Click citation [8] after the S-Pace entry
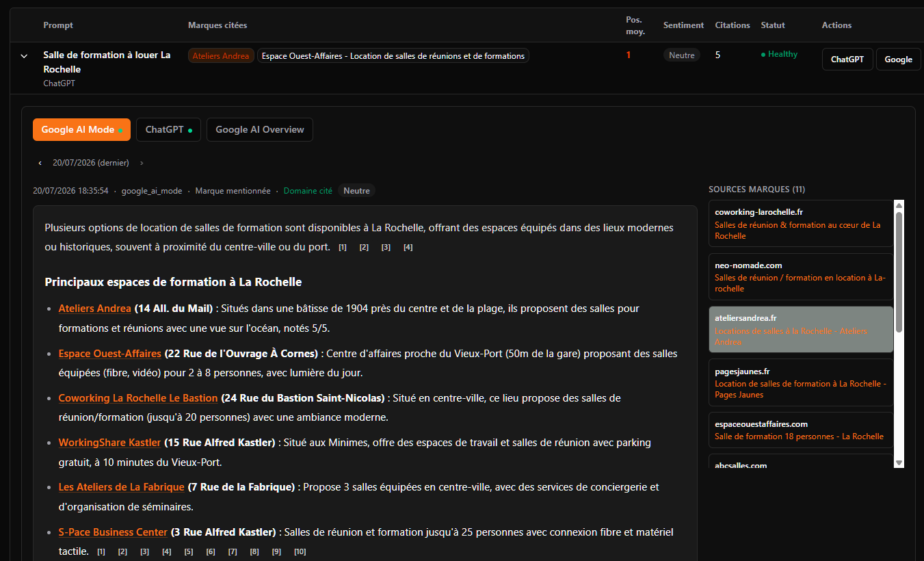Viewport: 924px width, 561px height. pos(254,551)
